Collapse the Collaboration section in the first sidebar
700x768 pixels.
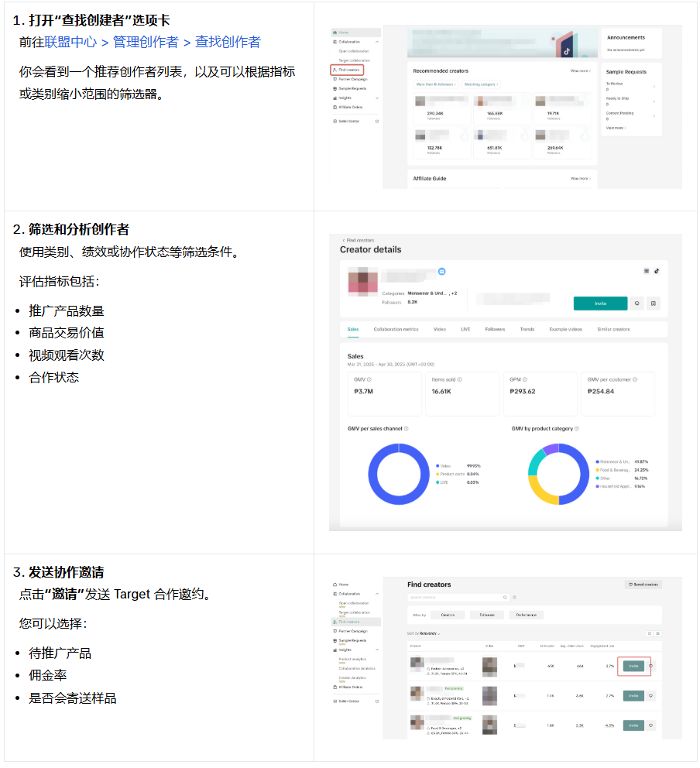click(x=377, y=42)
